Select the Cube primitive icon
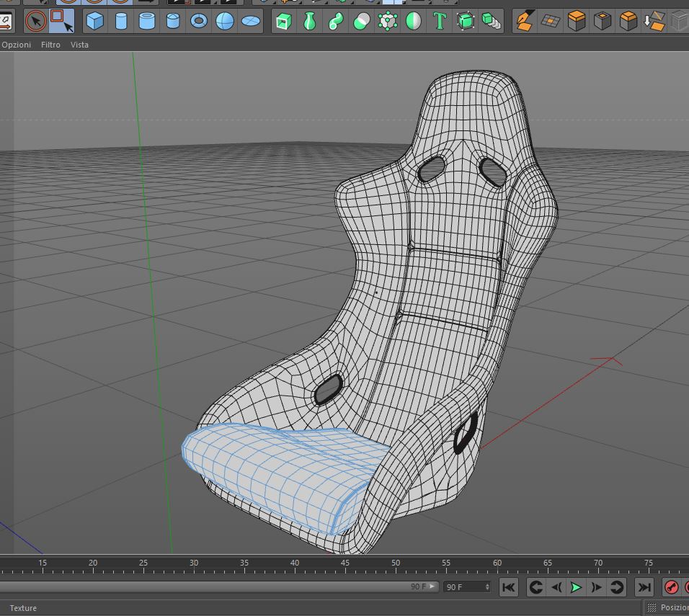 coord(95,21)
